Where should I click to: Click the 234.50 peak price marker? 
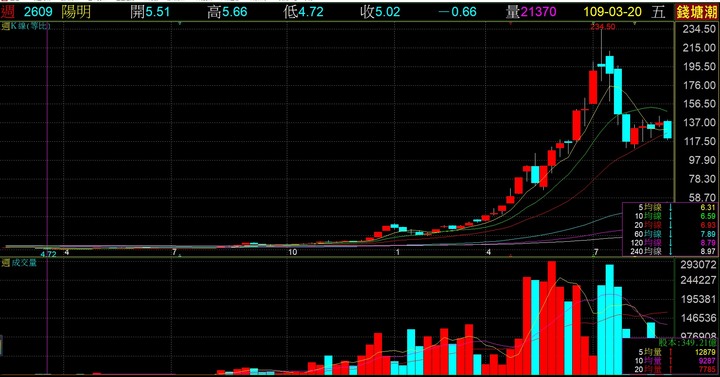pyautogui.click(x=602, y=27)
